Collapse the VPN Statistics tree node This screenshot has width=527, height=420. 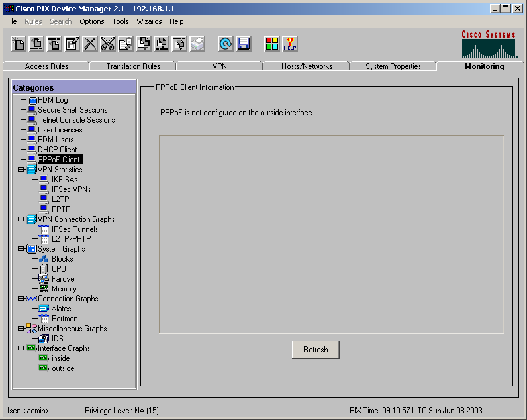pos(21,169)
